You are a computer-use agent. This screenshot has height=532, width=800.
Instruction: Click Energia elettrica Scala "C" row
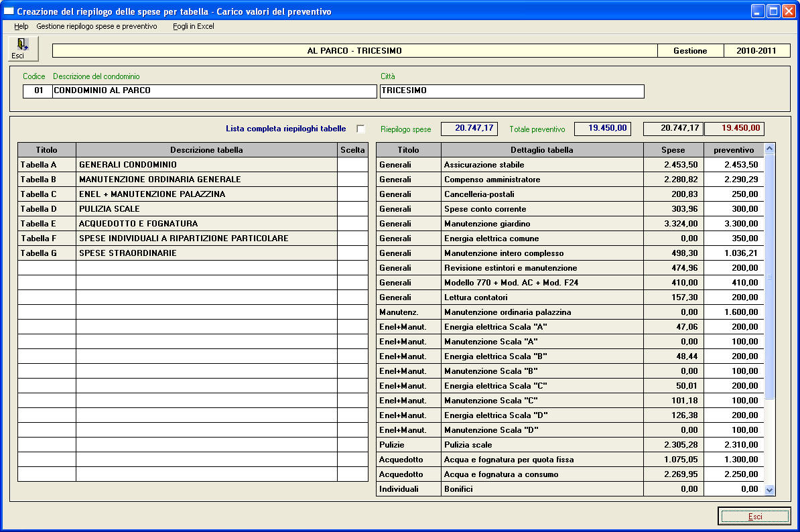[x=570, y=386]
